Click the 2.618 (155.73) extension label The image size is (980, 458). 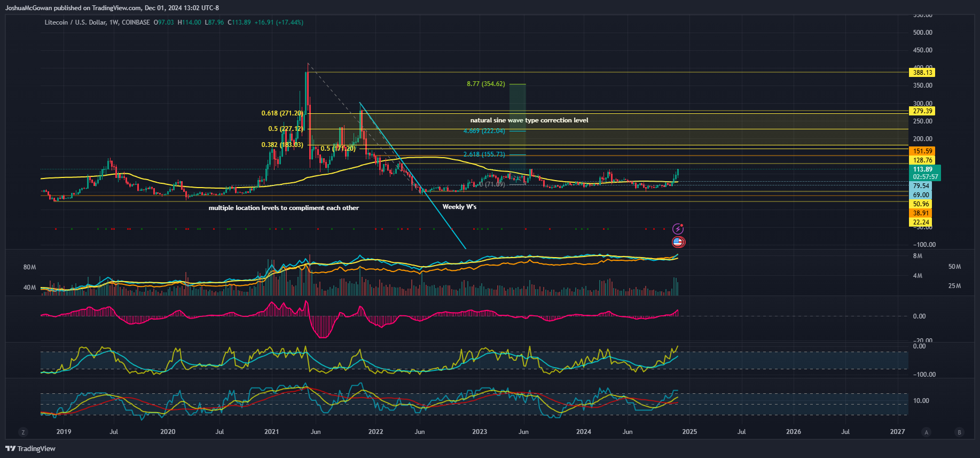(x=484, y=154)
